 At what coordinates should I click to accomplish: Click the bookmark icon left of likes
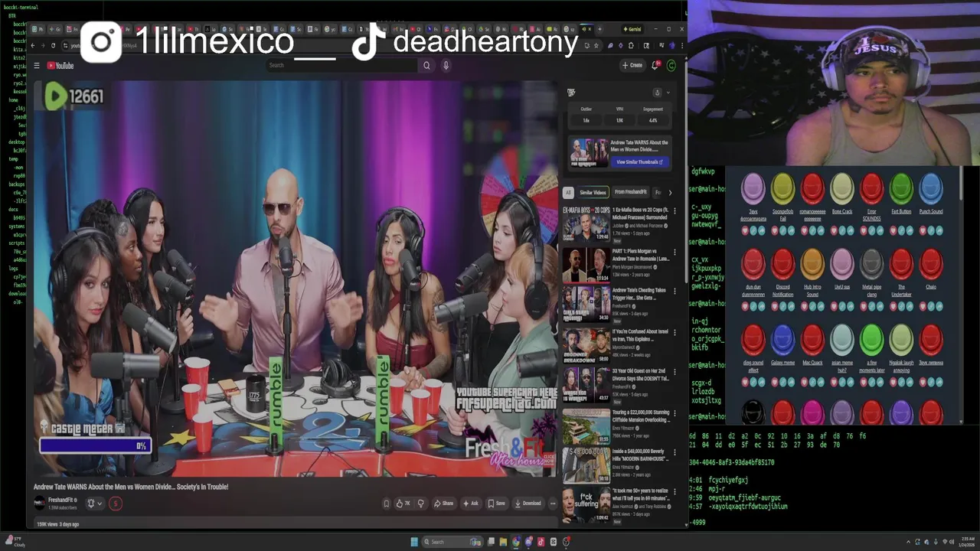click(387, 504)
